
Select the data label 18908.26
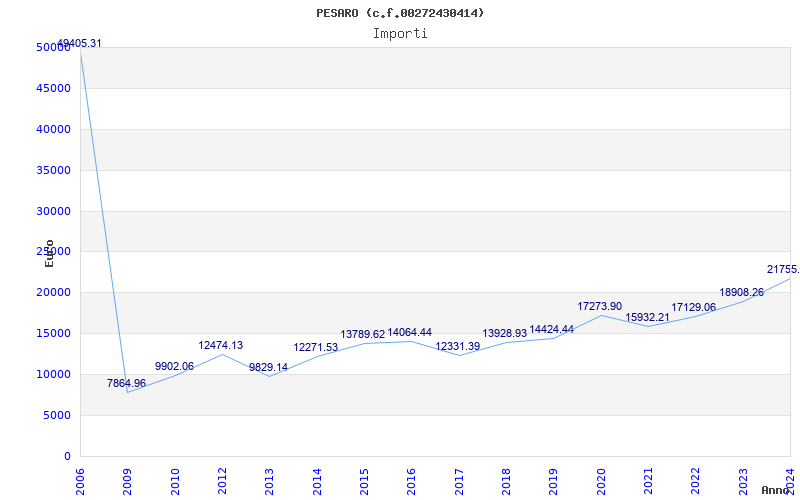(741, 293)
